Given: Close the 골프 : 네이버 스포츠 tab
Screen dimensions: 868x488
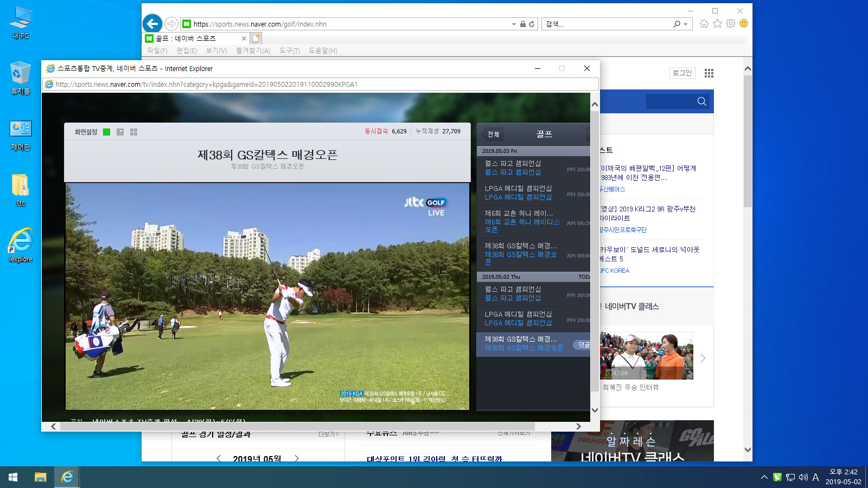Looking at the screenshot, I should tap(244, 38).
